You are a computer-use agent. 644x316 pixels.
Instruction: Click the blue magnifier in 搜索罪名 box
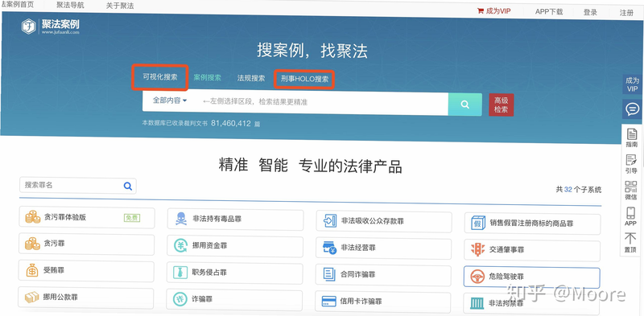tap(128, 186)
